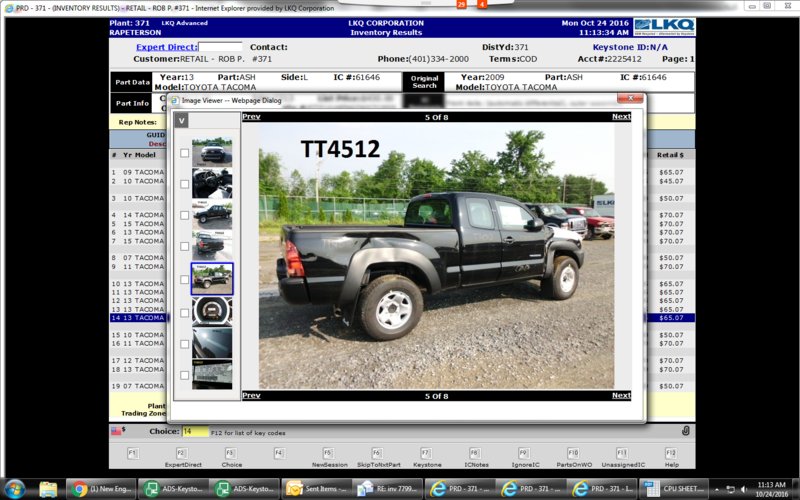The height and width of the screenshot is (500, 800).
Task: Click the top Prev link in Image Viewer
Action: [251, 116]
